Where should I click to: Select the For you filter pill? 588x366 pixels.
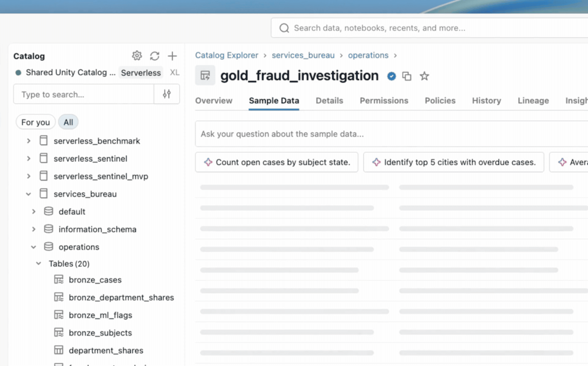[35, 122]
